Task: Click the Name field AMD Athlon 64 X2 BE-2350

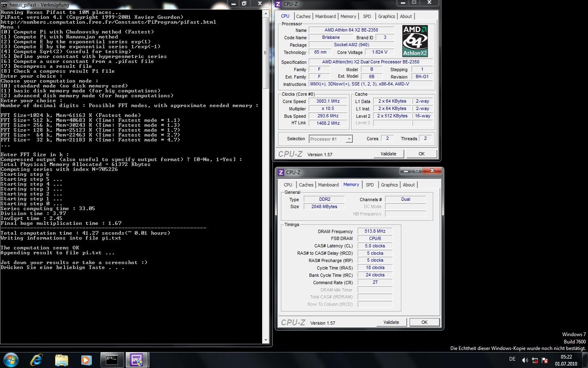Action: pos(351,30)
